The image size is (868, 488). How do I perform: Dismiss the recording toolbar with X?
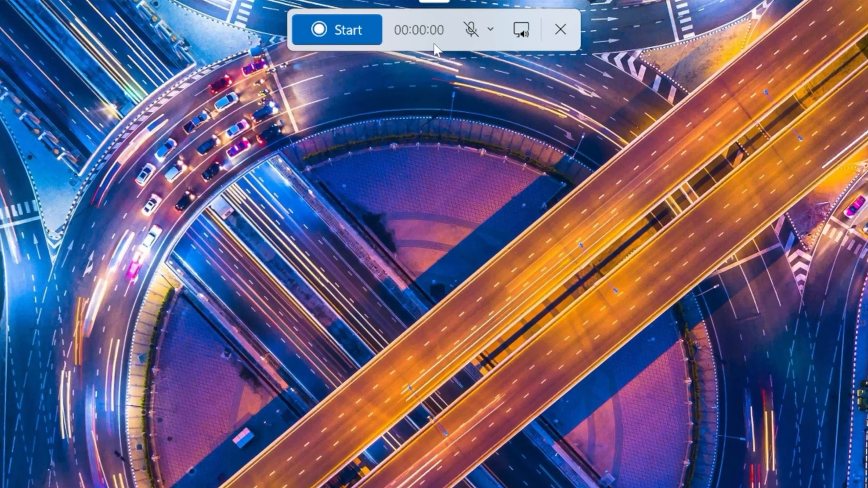tap(561, 29)
